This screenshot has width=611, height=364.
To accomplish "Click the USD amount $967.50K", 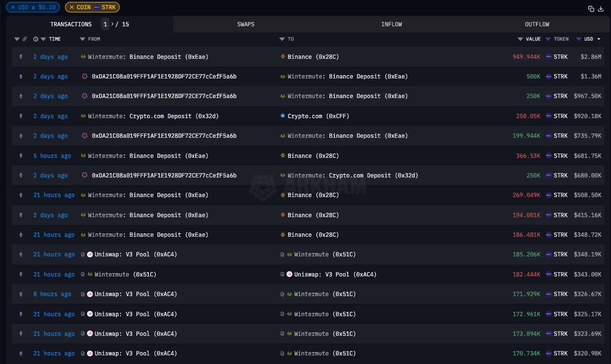I will point(588,96).
